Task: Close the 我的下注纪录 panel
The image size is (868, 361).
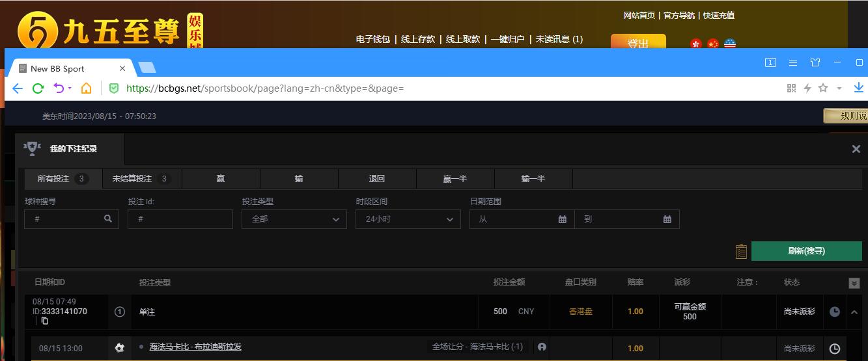Action: (856, 149)
